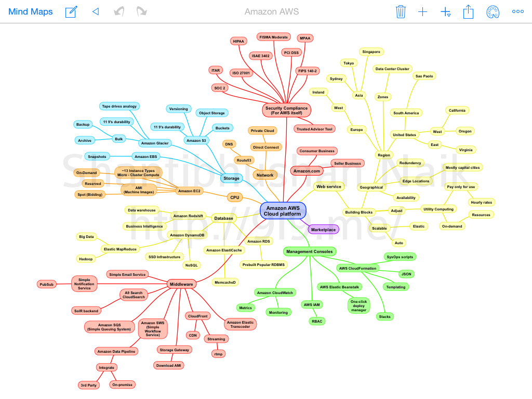The image size is (532, 399).
Task: Click the left-pointing triangle icon
Action: (x=96, y=12)
